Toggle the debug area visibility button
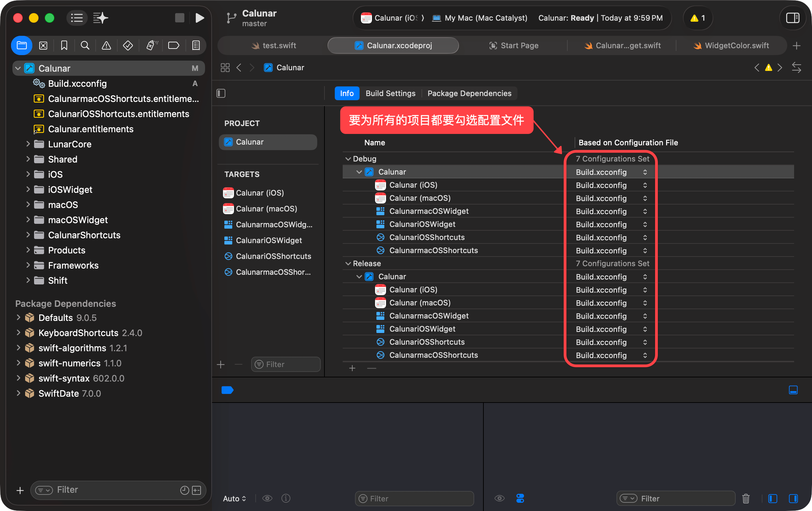This screenshot has width=812, height=511. click(793, 390)
